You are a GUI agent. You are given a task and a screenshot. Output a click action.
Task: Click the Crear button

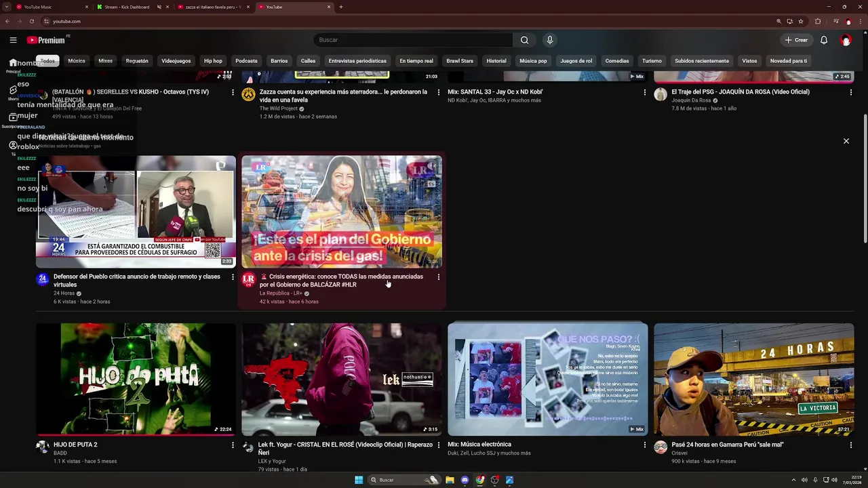point(797,40)
